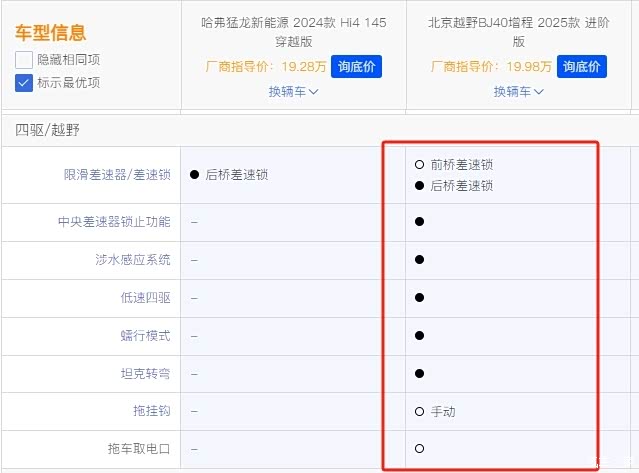Click the hollow dot in 拖车取电口 row

point(420,449)
